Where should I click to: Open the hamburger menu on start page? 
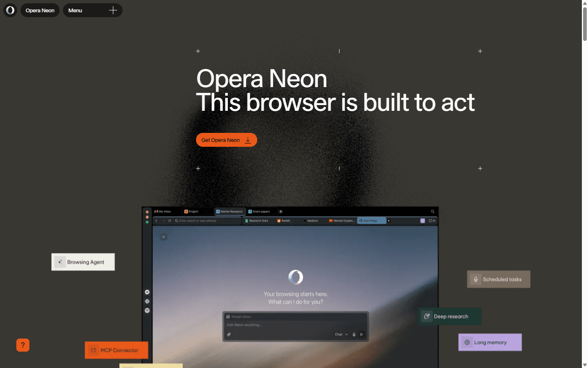tap(164, 237)
